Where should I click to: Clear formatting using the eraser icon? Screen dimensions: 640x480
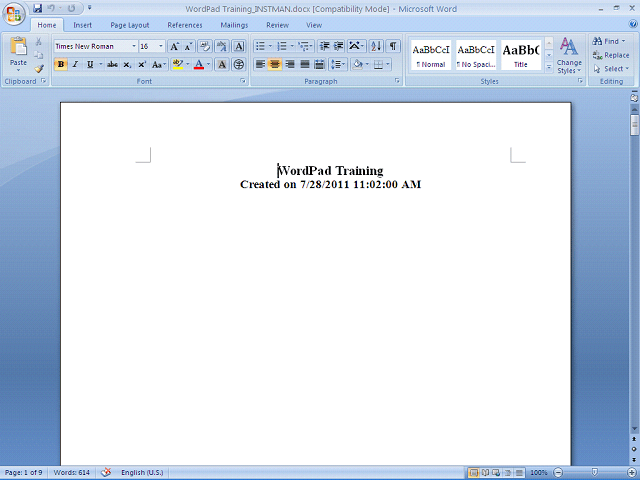coord(205,47)
